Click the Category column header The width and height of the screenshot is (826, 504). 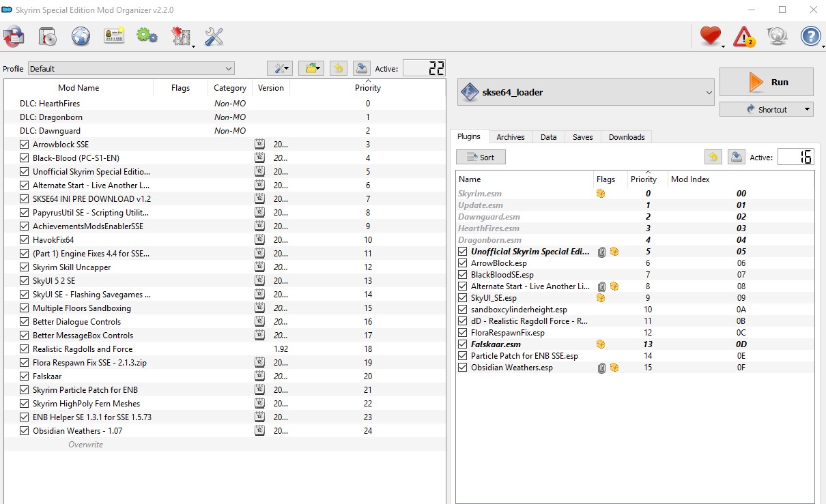(x=230, y=87)
